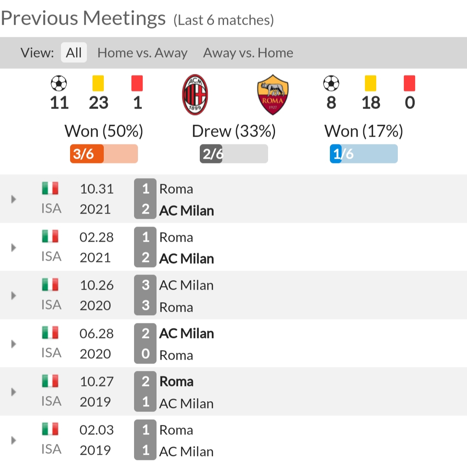This screenshot has height=476, width=467.
Task: Expand the 10.31 2021 Roma vs AC Milan match
Action: tap(13, 199)
